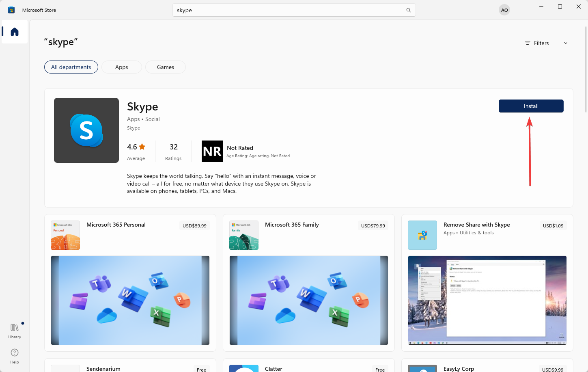Switch to the Games filter
The image size is (588, 372).
click(x=166, y=67)
